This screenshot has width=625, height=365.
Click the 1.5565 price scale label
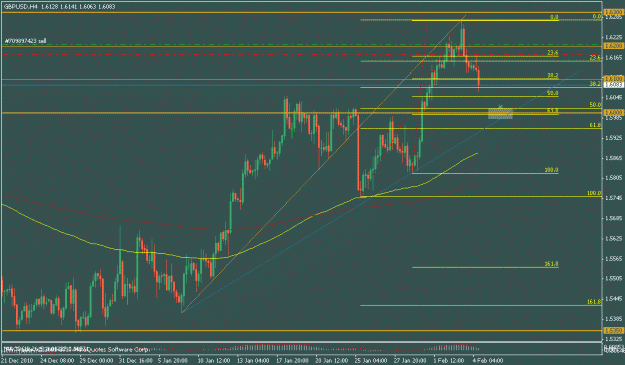[x=613, y=259]
